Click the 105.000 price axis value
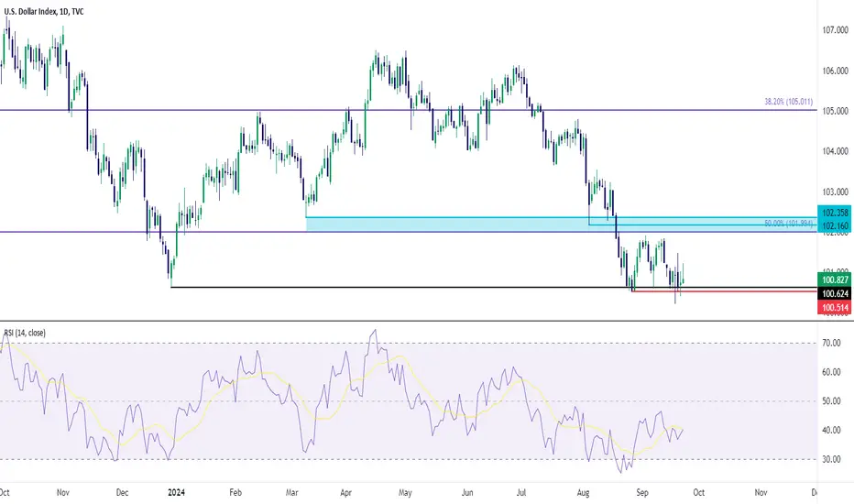The image size is (854, 504). 835,111
